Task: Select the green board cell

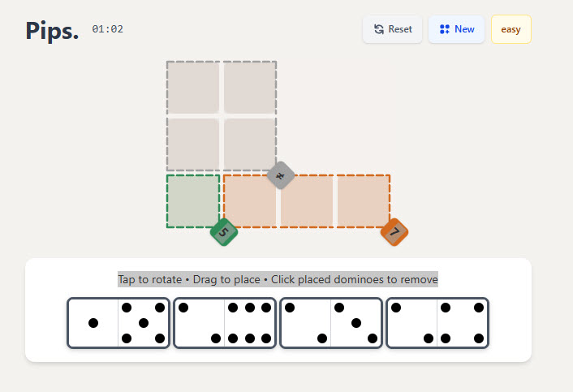Action: pos(193,201)
